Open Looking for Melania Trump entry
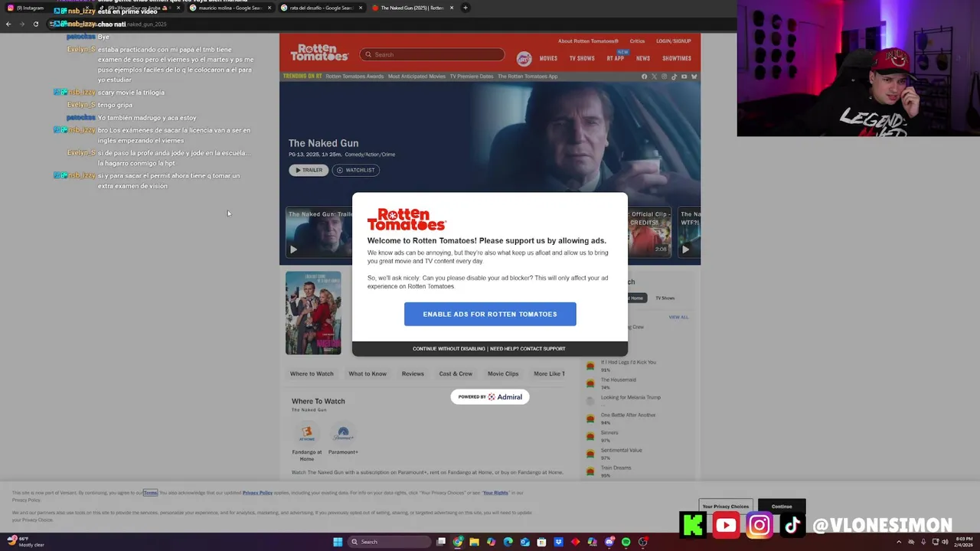Viewport: 980px width, 551px height. tap(631, 397)
